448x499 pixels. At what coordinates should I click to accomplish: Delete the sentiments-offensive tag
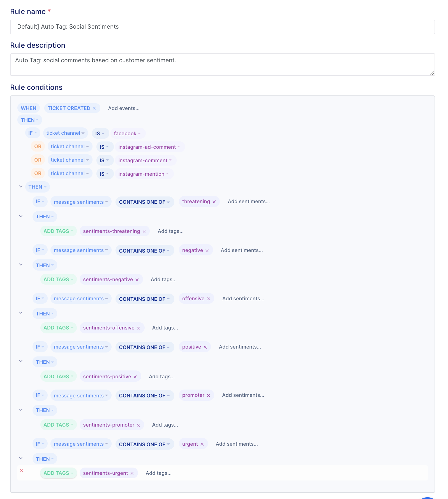click(138, 328)
